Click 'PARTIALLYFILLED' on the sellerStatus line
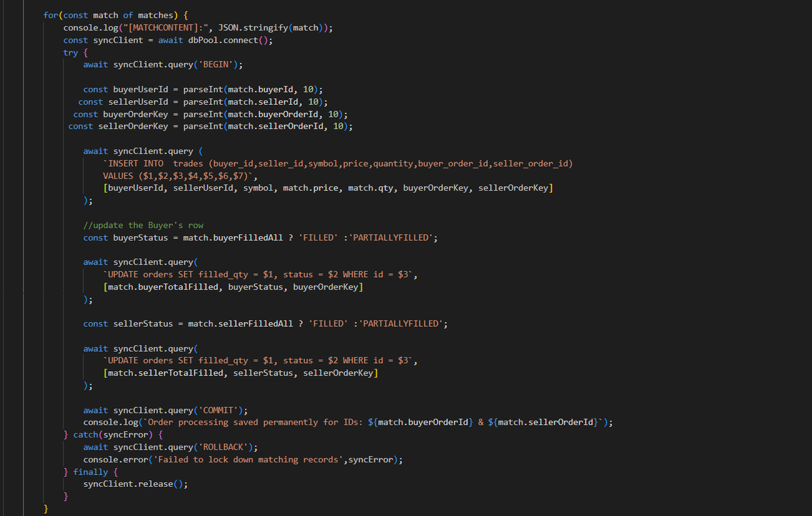The height and width of the screenshot is (516, 812). 401,323
